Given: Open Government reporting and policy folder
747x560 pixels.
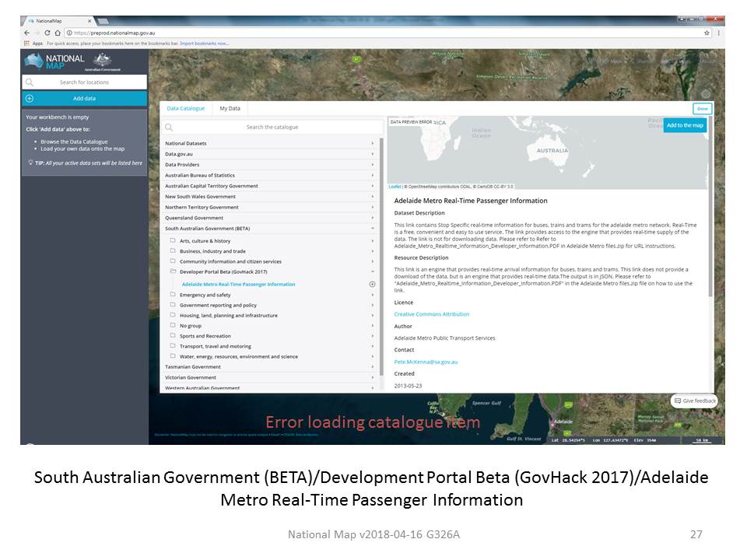Looking at the screenshot, I should (272, 305).
